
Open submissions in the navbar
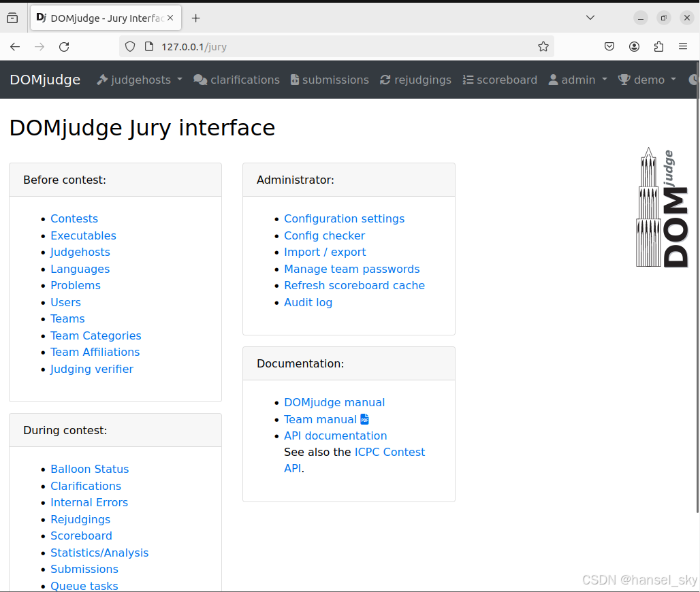click(x=330, y=80)
